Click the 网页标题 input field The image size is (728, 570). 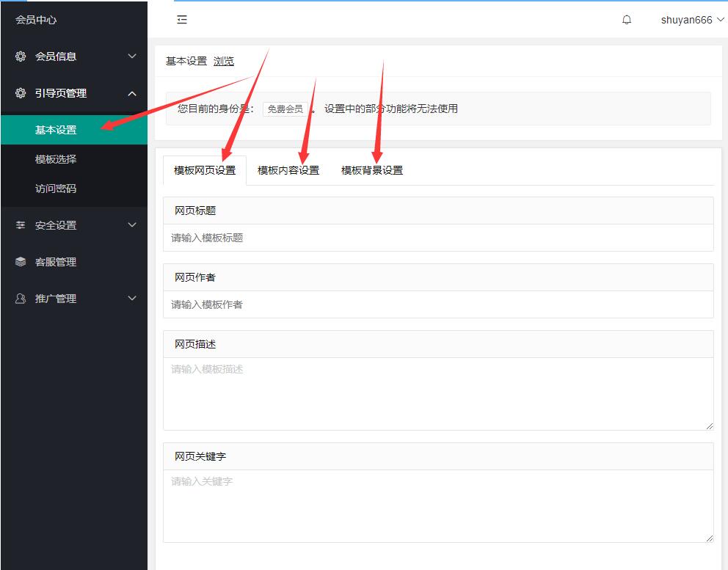pyautogui.click(x=438, y=238)
